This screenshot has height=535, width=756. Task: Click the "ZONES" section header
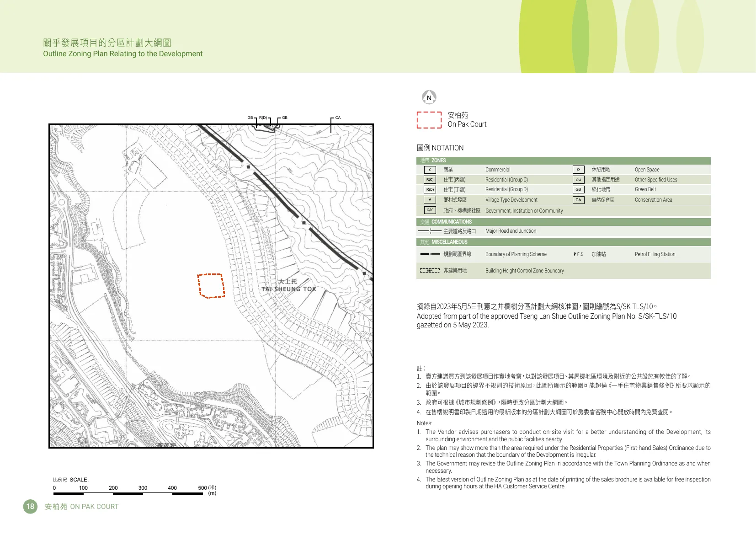(x=438, y=160)
